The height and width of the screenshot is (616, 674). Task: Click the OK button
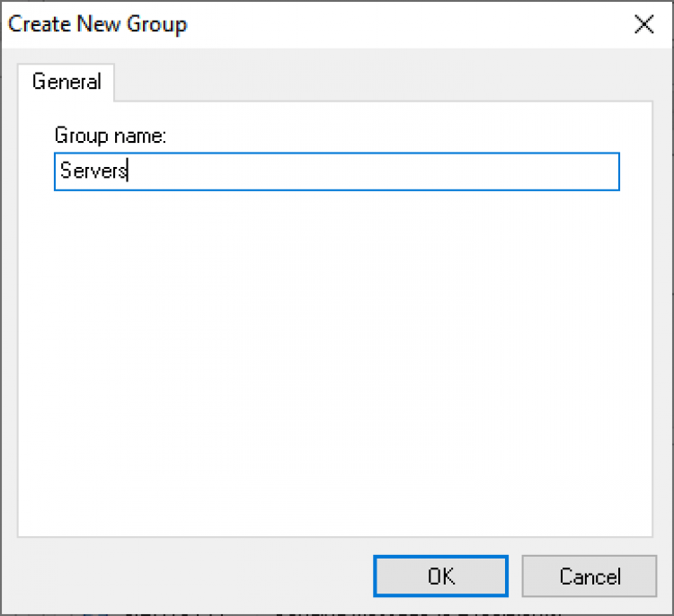(x=440, y=576)
